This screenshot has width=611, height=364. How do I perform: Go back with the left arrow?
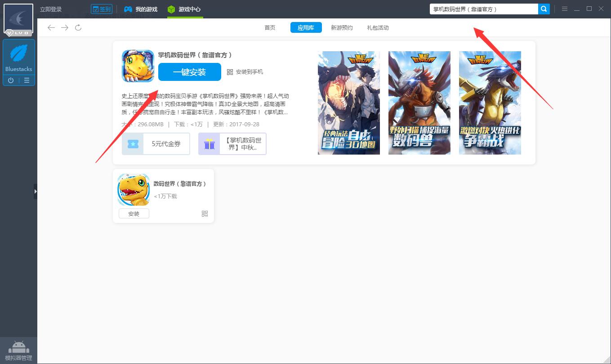coord(51,28)
